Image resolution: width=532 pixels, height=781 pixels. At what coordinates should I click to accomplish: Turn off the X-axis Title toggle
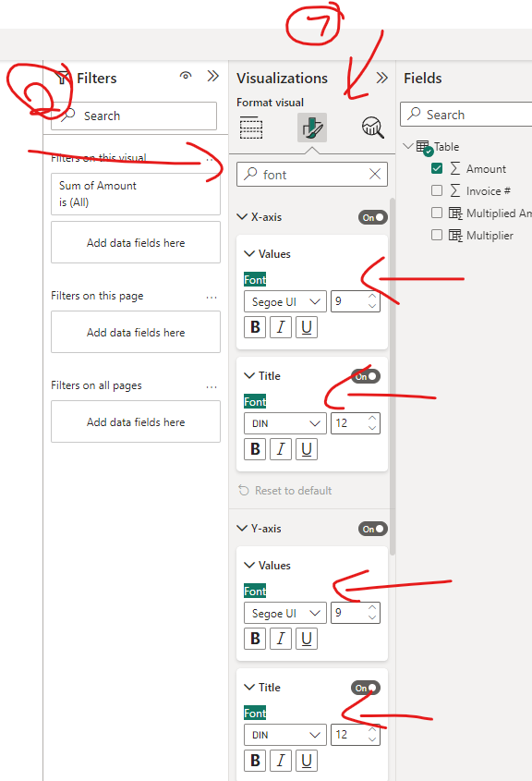click(365, 376)
